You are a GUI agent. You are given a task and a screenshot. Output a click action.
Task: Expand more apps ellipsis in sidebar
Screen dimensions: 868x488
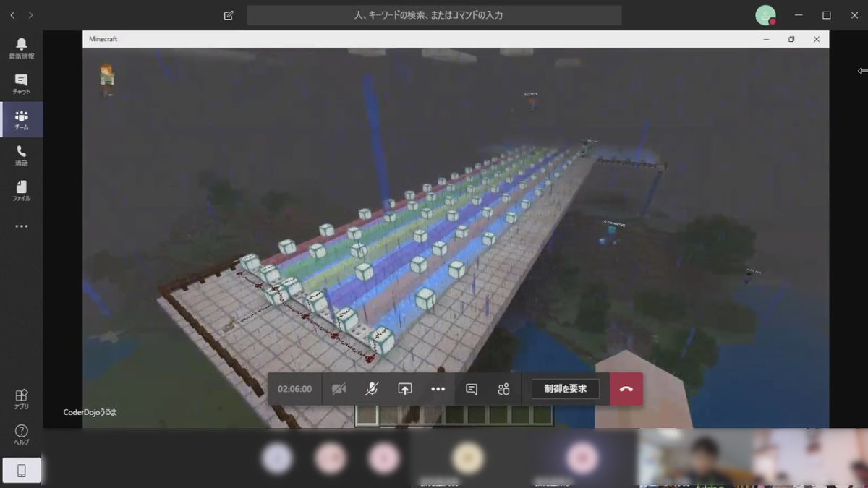point(21,226)
